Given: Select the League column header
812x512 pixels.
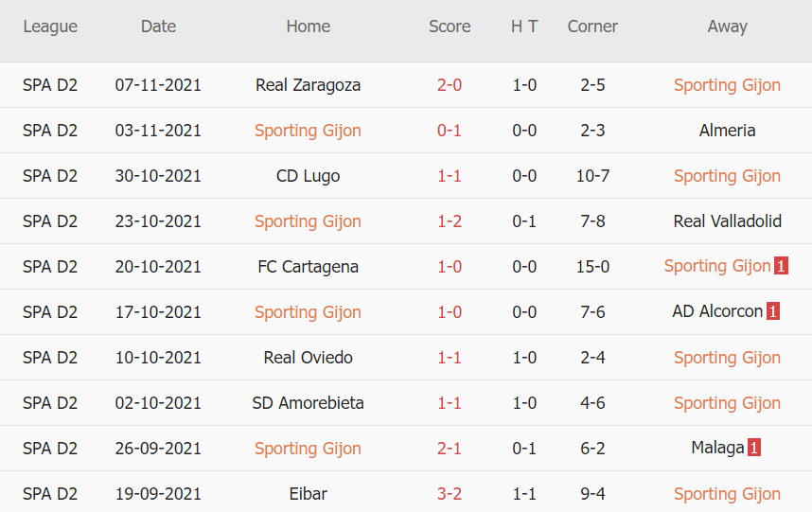Looking at the screenshot, I should (x=50, y=26).
